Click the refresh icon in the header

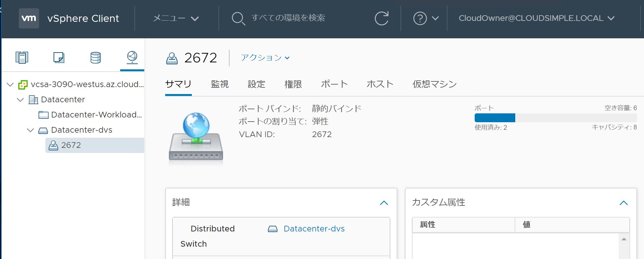click(x=381, y=18)
